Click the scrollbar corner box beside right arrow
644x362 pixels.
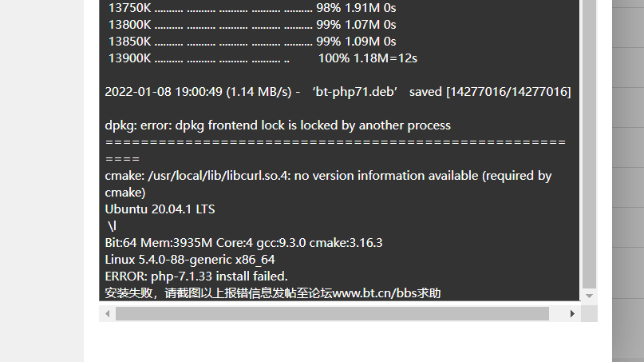click(x=589, y=314)
